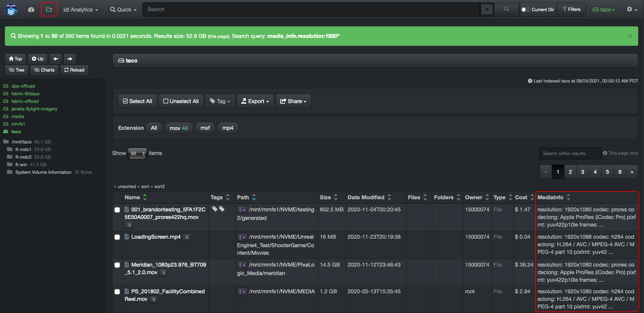Open the taco volume dropdown
This screenshot has height=313, width=644.
(x=604, y=9)
